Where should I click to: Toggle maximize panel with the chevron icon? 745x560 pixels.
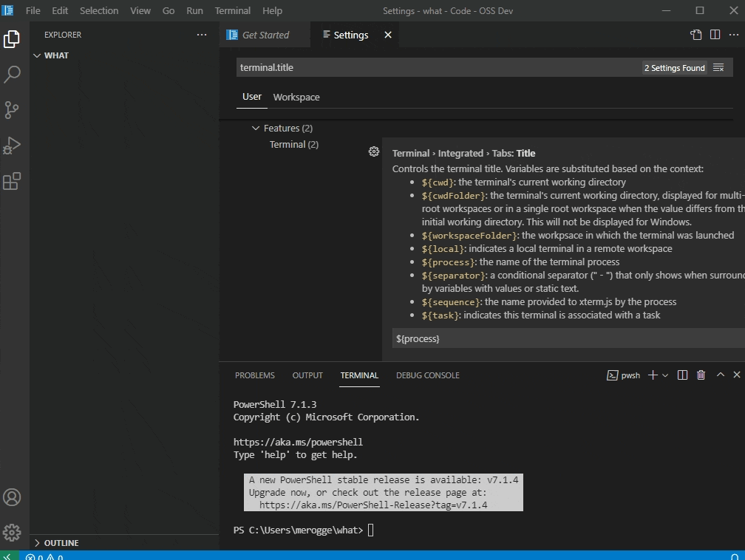click(x=720, y=375)
